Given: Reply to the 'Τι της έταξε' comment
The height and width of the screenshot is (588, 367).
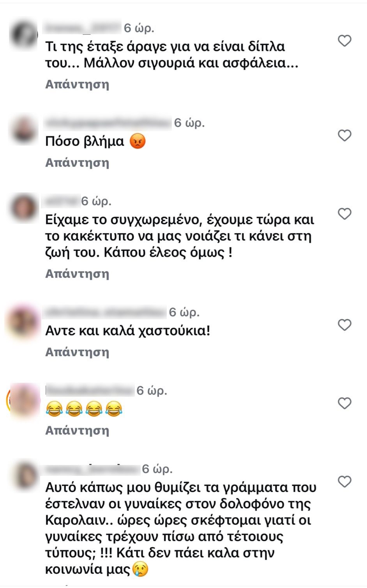Looking at the screenshot, I should (x=77, y=84).
